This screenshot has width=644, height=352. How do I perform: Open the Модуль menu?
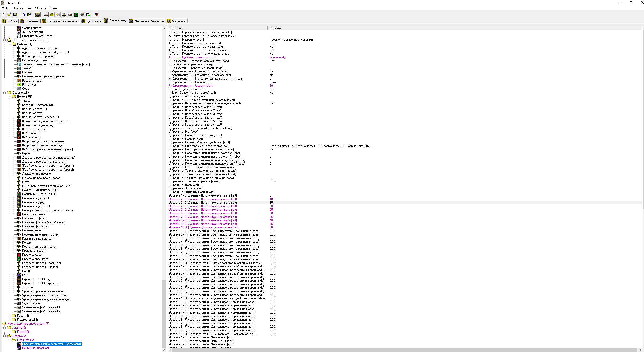tap(40, 8)
